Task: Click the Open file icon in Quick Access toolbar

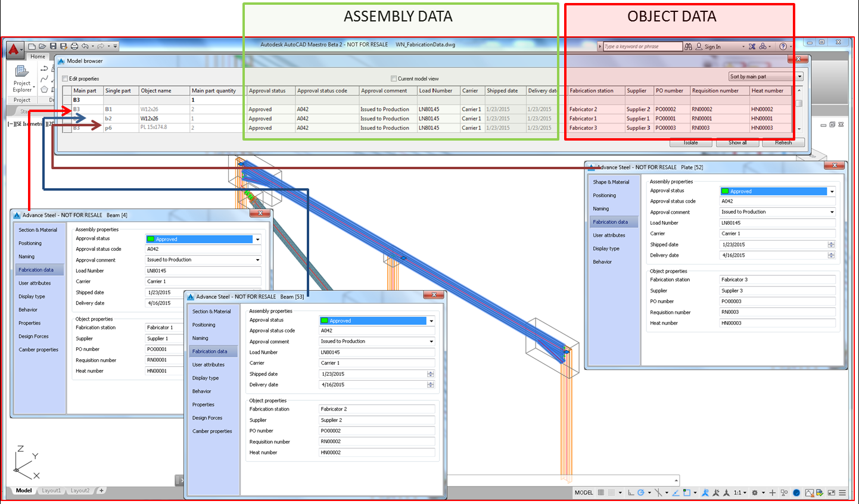Action: [42, 46]
